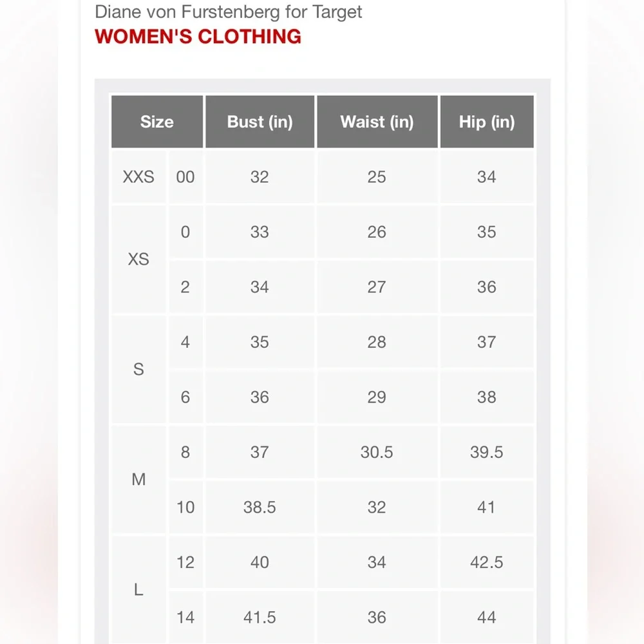Click the 42.5 hip measurement cell
Viewport: 644px width, 644px height.
[x=487, y=562]
